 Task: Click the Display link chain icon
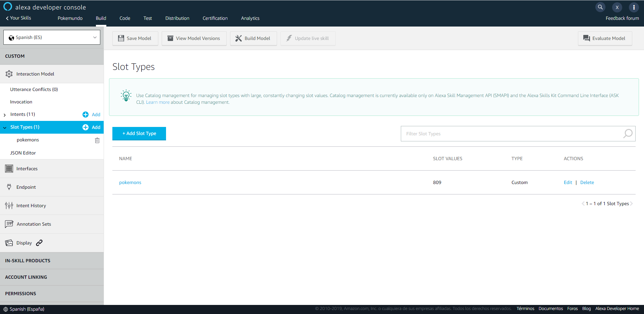click(x=39, y=243)
